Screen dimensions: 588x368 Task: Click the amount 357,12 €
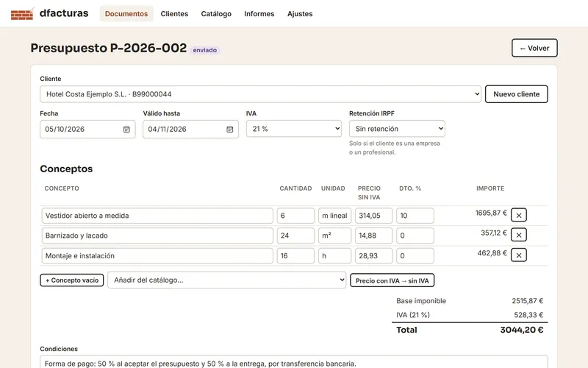coord(494,233)
